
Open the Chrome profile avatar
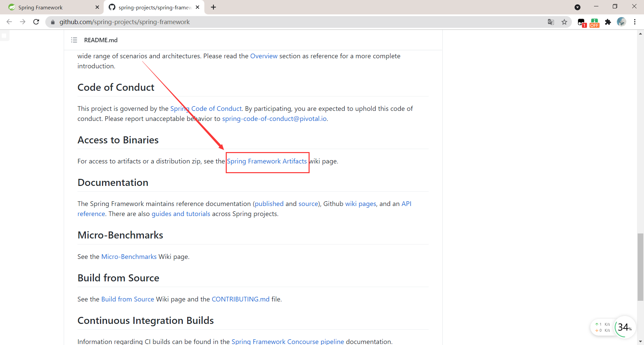[x=621, y=22]
